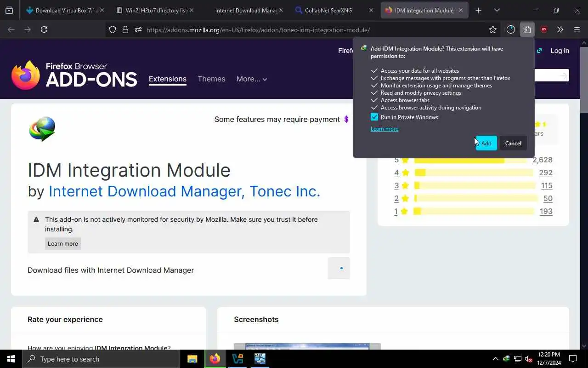Screen dimensions: 588x368
Task: Click the purple payment dollar icon
Action: (x=346, y=120)
